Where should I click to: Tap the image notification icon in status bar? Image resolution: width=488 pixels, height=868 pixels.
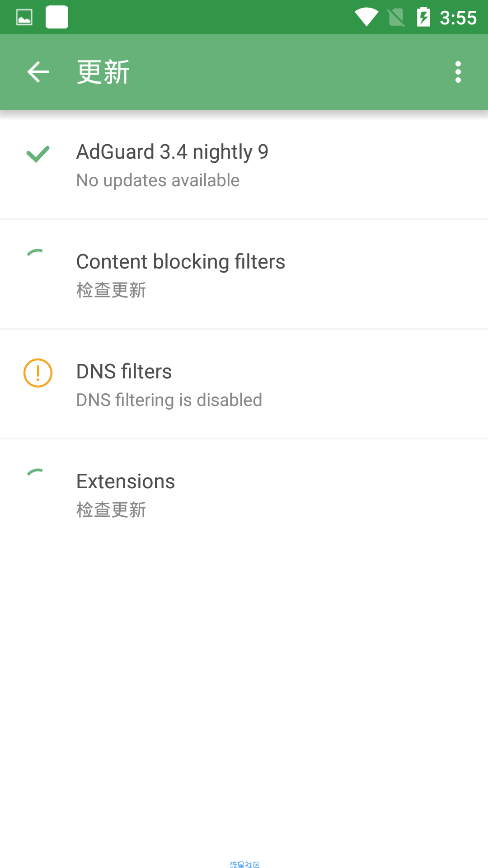[x=24, y=18]
